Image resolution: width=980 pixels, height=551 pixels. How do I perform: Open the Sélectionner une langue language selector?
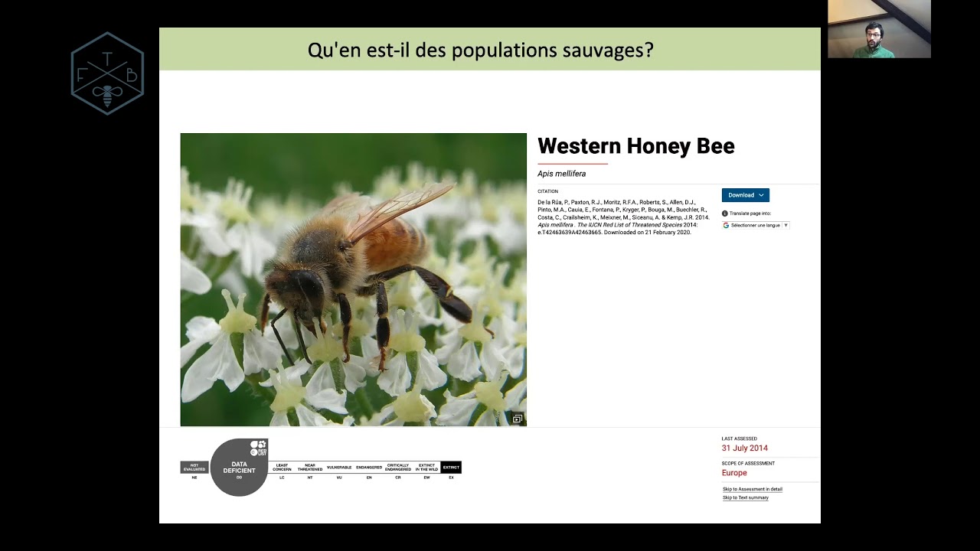pyautogui.click(x=756, y=225)
